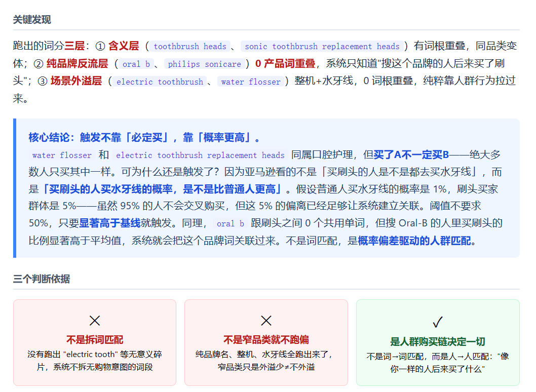Click the 不是窄品类就不跑偏 card title
This screenshot has width=536, height=392.
(266, 340)
